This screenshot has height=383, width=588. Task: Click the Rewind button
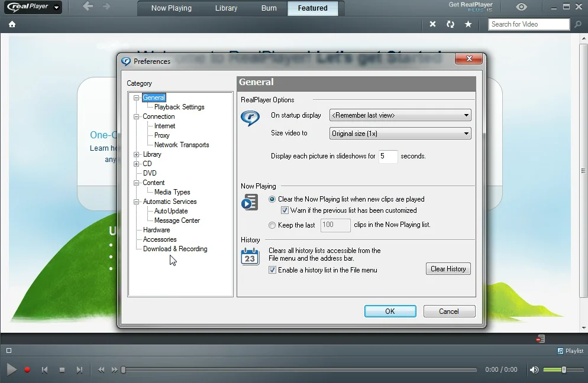[101, 370]
